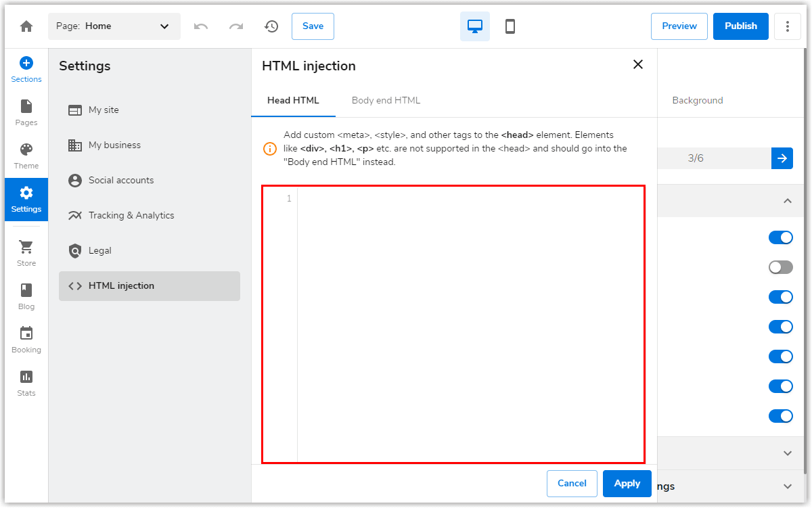Open Store in the sidebar
This screenshot has width=812, height=508.
[x=26, y=254]
